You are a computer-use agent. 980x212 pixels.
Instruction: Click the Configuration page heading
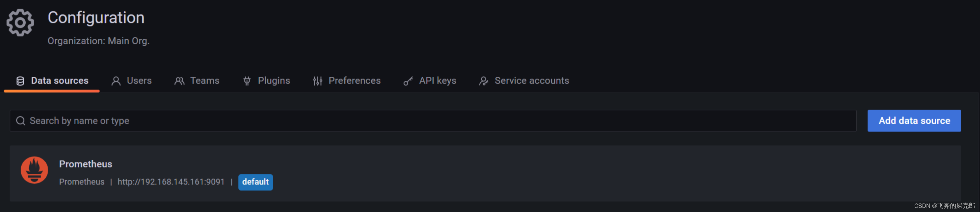pos(96,18)
